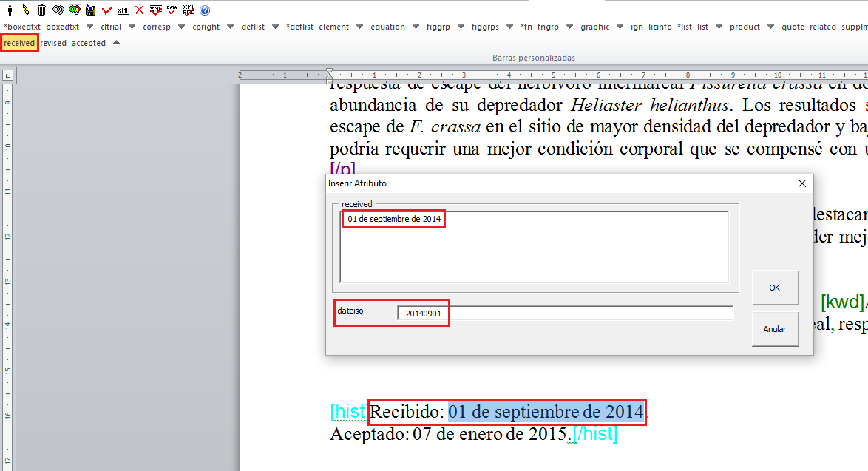Click the red checkmark validate icon
Screen dimensions: 868x471
107,10
